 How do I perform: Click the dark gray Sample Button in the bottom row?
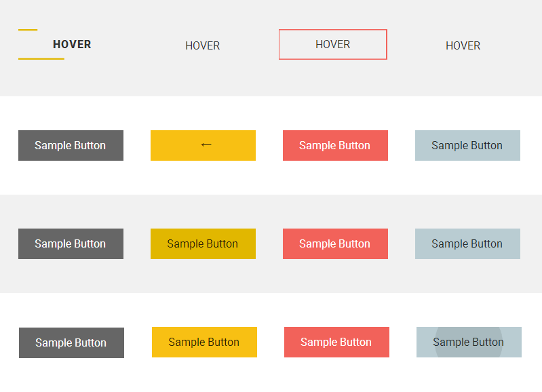71,342
